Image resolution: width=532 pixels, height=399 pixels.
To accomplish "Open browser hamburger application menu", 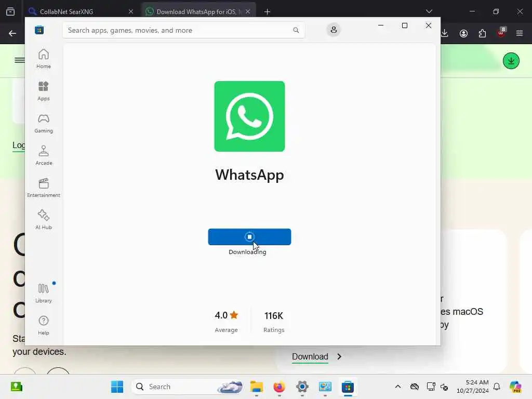I will click(520, 33).
